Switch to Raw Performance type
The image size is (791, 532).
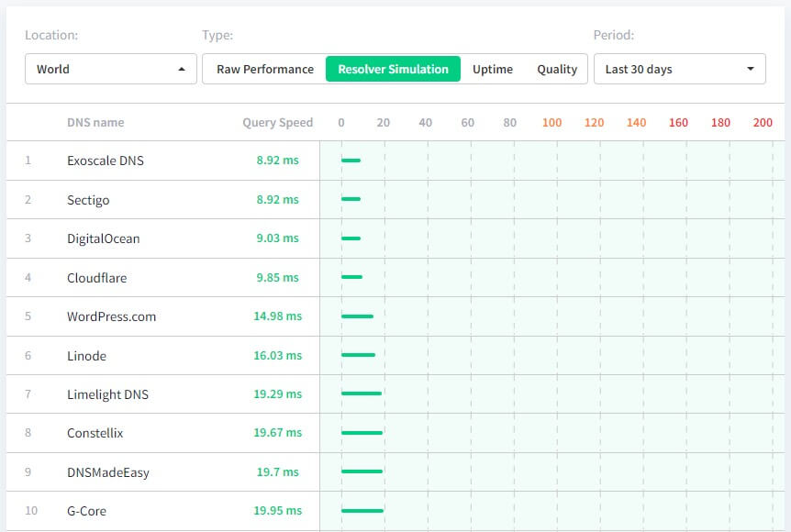[x=265, y=69]
